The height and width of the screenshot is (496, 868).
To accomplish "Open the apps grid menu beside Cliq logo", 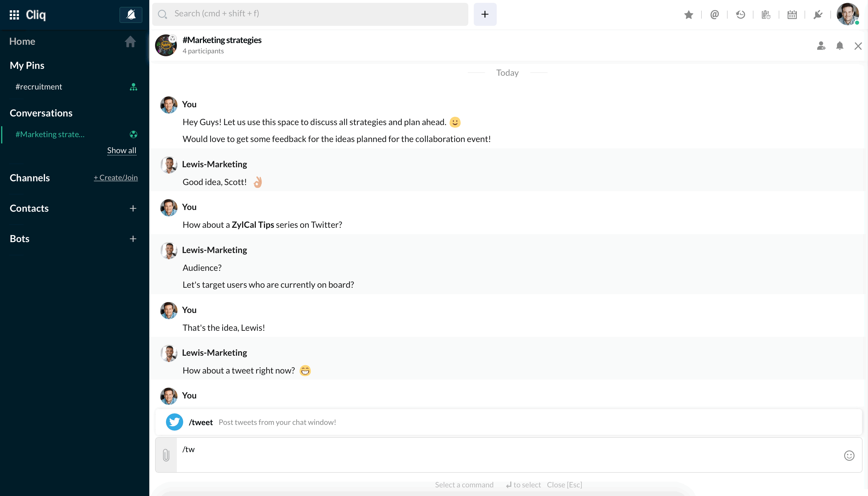I will tap(14, 15).
